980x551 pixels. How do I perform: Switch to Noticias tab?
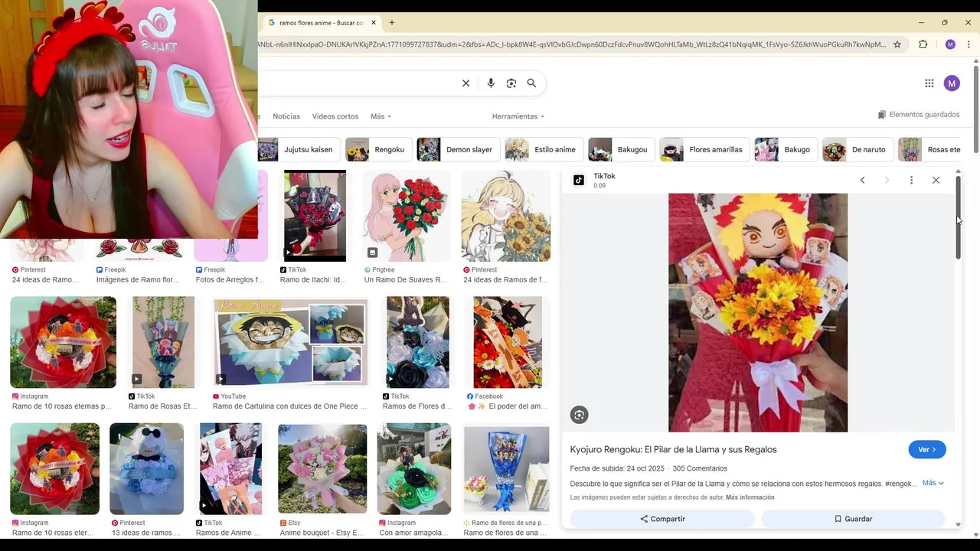(x=286, y=116)
